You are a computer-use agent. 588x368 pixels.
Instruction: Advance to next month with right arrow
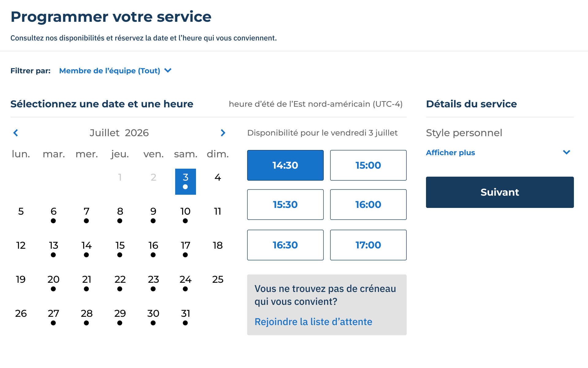[223, 133]
